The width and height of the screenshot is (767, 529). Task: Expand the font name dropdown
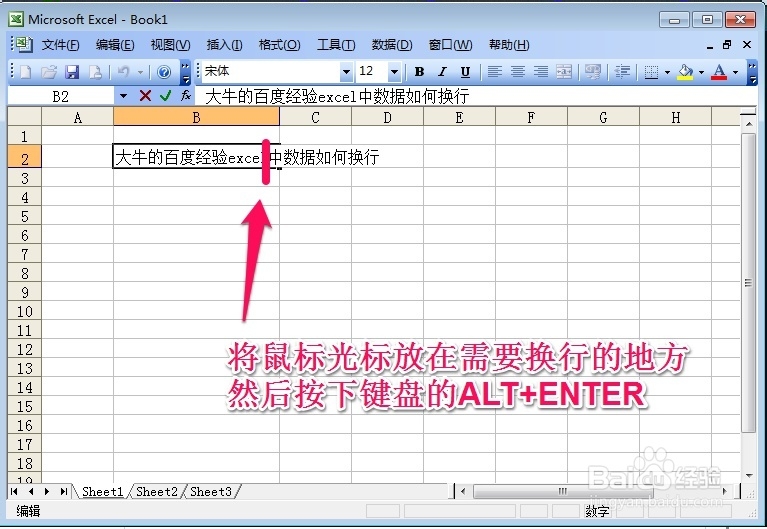[x=346, y=72]
